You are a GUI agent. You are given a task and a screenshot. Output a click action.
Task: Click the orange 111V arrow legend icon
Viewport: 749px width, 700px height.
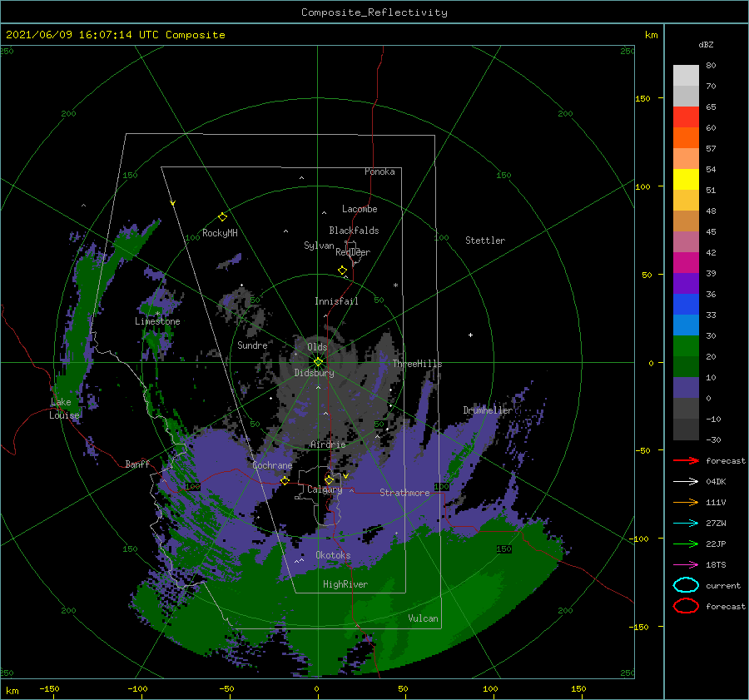(686, 502)
